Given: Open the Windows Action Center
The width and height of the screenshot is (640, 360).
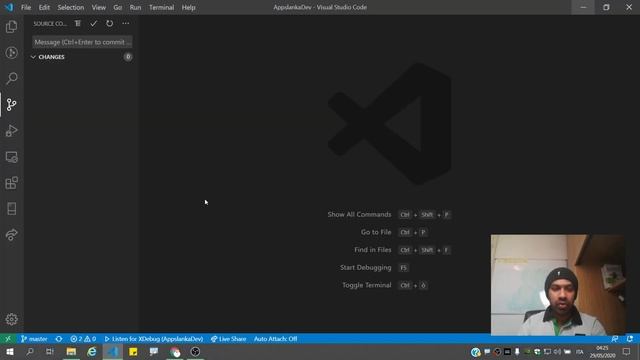Looking at the screenshot, I should pos(626,352).
